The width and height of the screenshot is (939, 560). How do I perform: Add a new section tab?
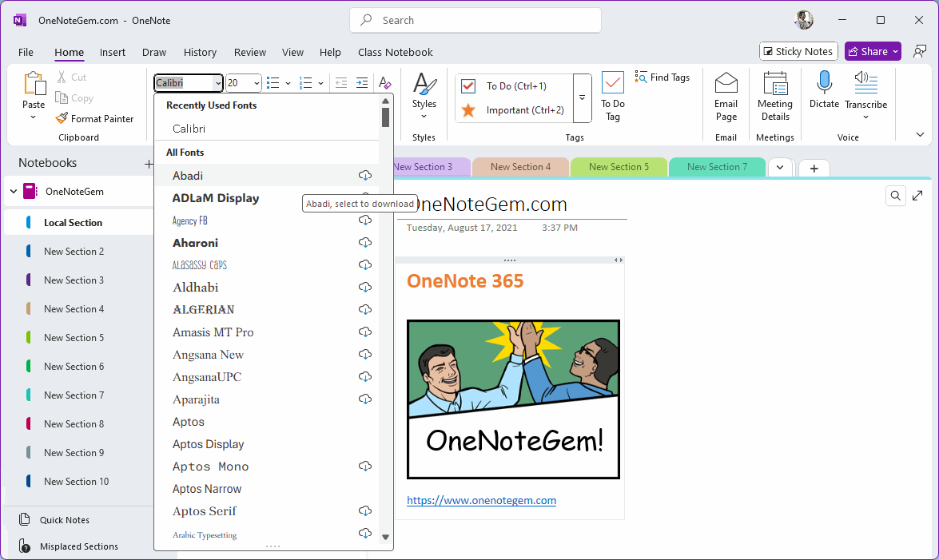pos(814,169)
